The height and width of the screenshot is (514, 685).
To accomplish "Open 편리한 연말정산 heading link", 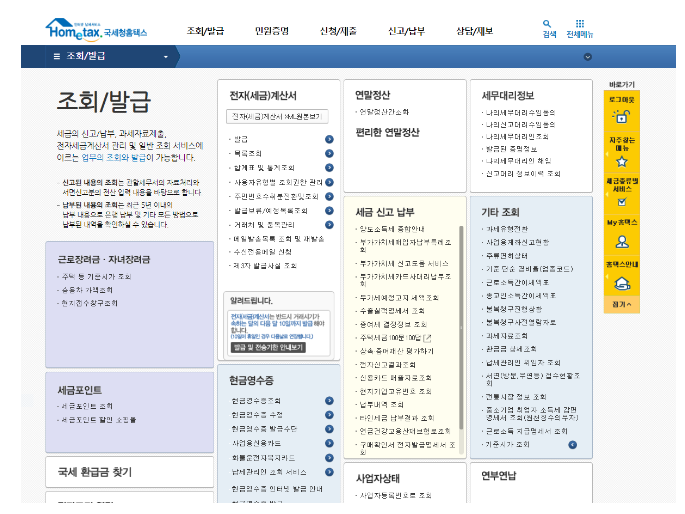I will (x=387, y=132).
